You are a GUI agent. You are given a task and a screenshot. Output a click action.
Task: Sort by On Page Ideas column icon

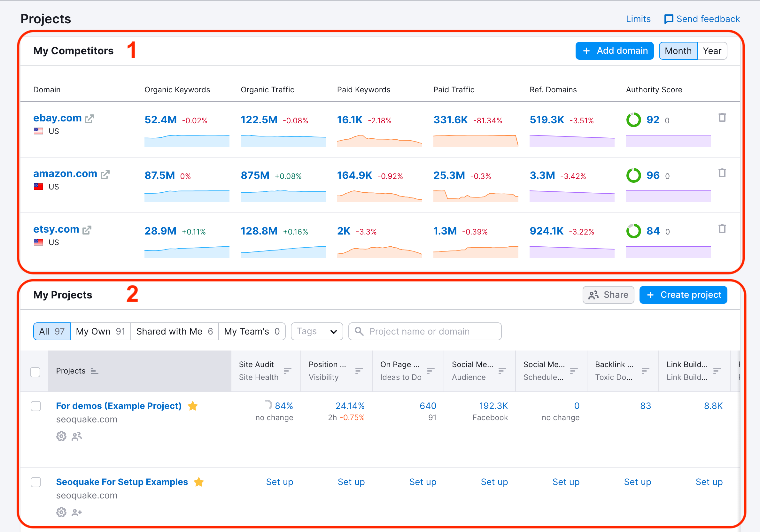click(430, 371)
